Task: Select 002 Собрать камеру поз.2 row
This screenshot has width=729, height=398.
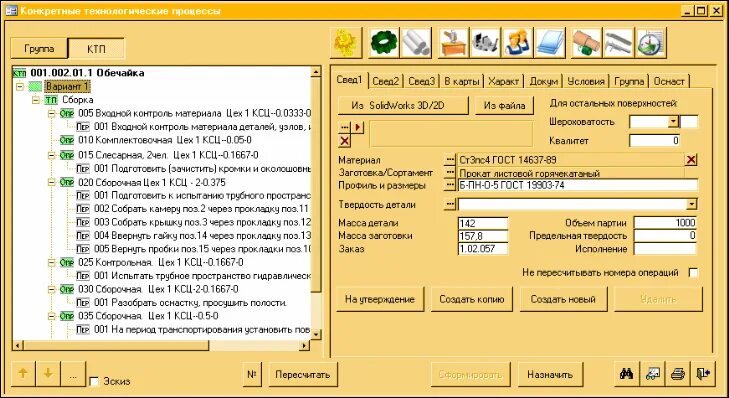Action: point(201,209)
